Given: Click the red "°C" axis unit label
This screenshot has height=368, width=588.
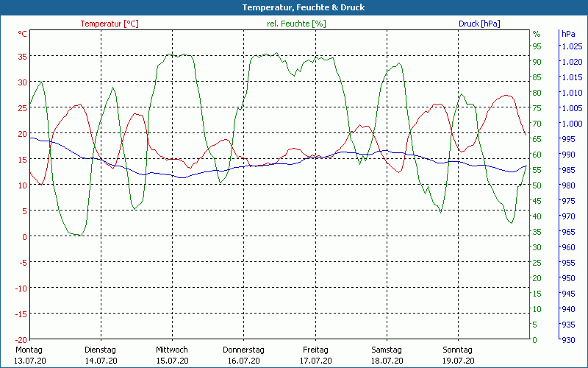Looking at the screenshot, I should 23,34.
